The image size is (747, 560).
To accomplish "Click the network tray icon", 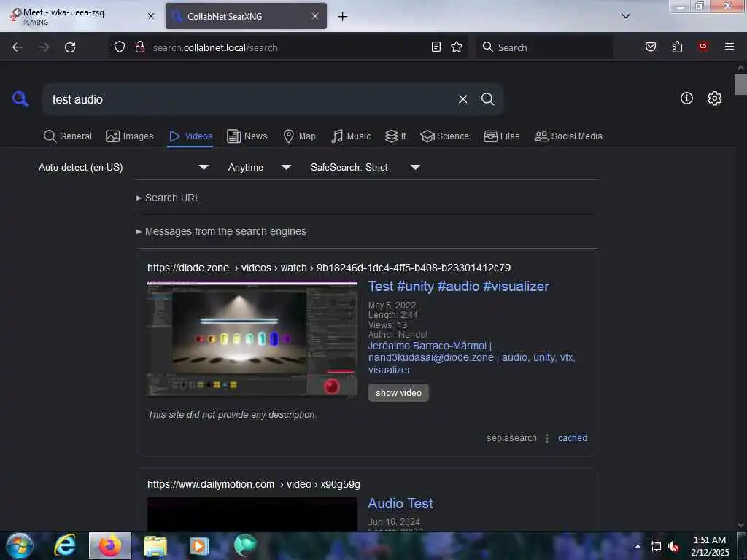I will pyautogui.click(x=656, y=547).
